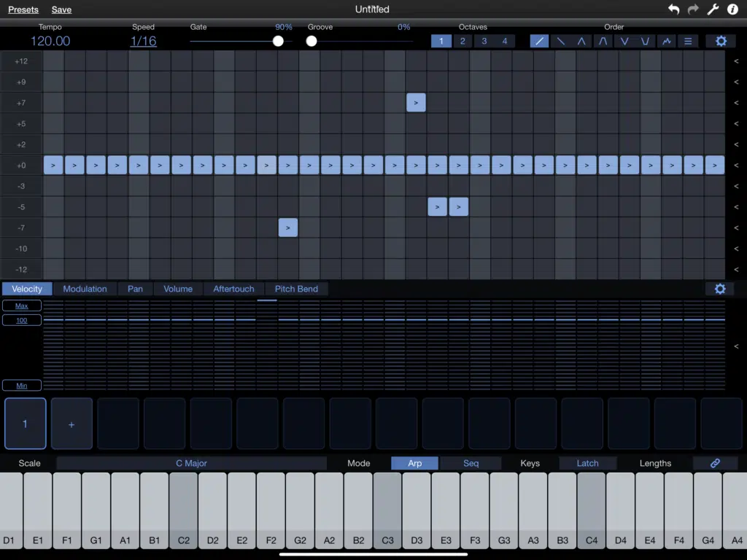Select up-down rounded order icon

603,41
